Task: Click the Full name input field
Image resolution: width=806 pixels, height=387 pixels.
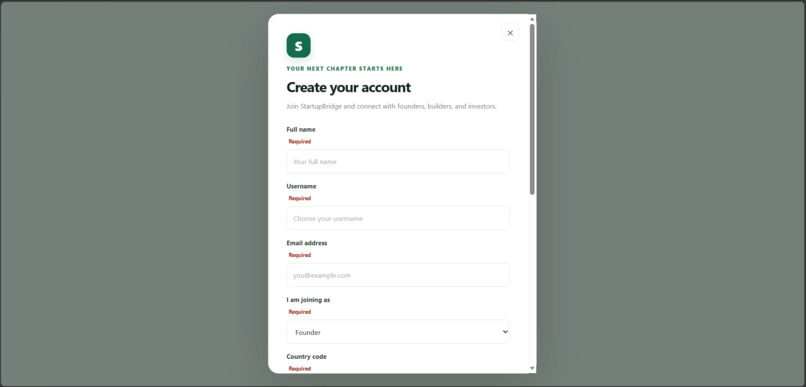Action: tap(398, 161)
